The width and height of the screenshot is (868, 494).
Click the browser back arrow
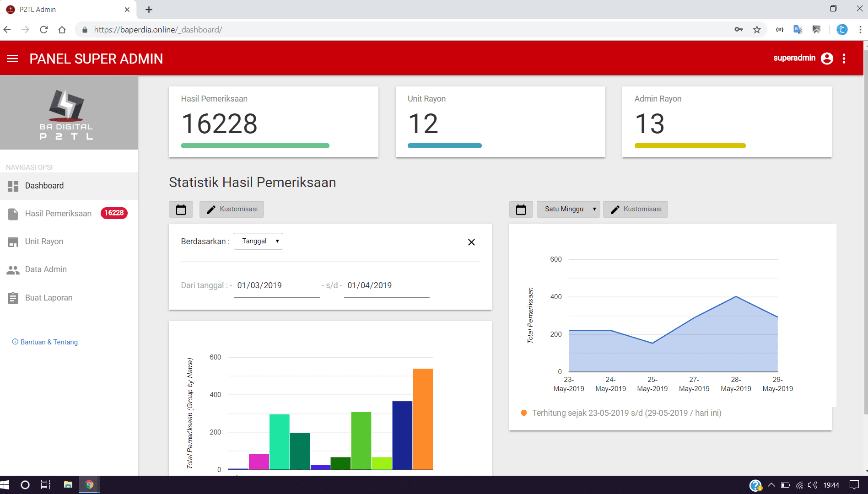(7, 30)
